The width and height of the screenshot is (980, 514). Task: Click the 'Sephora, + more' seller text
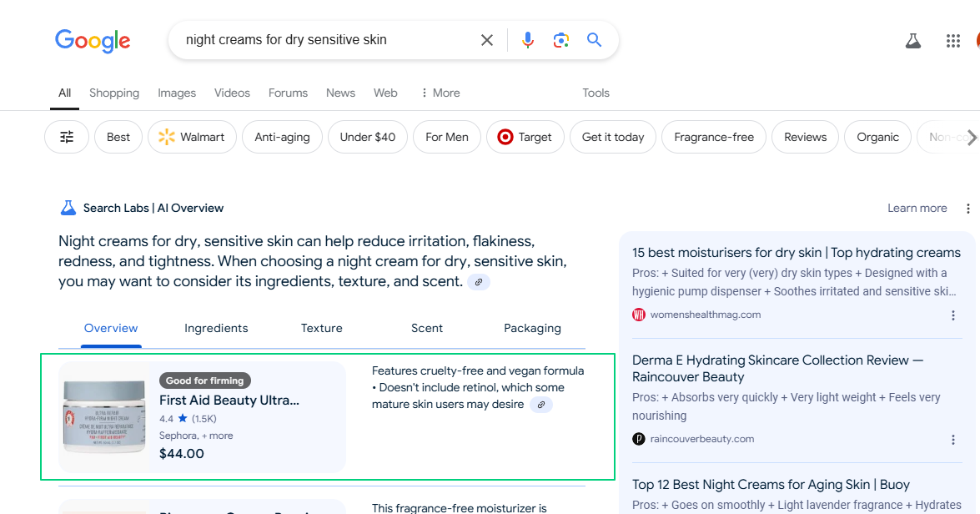click(196, 436)
